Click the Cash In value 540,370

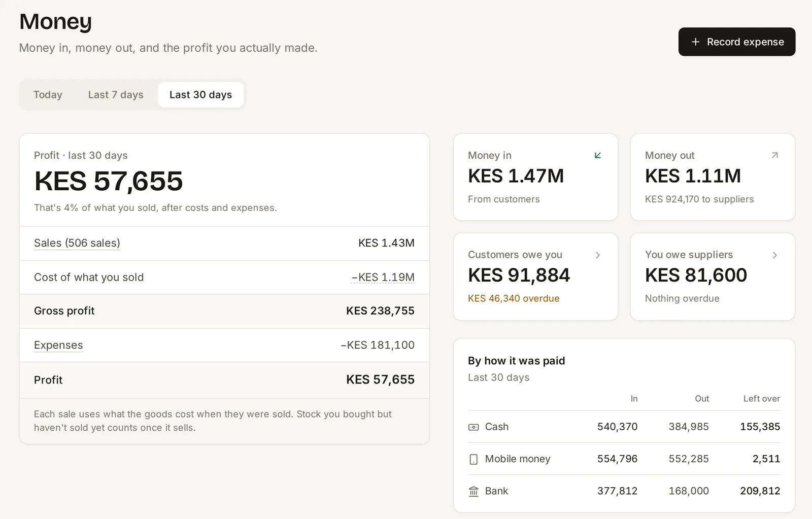pos(618,427)
